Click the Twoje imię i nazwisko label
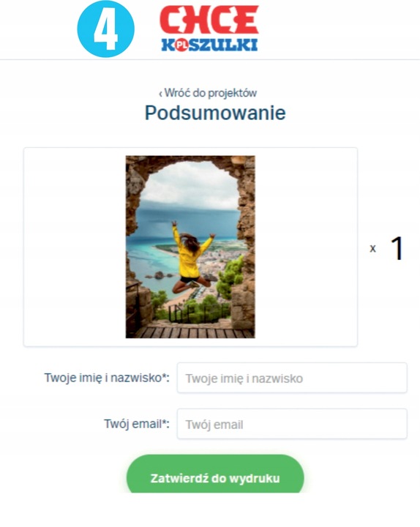Viewport: 420px width, 527px height. tap(107, 378)
